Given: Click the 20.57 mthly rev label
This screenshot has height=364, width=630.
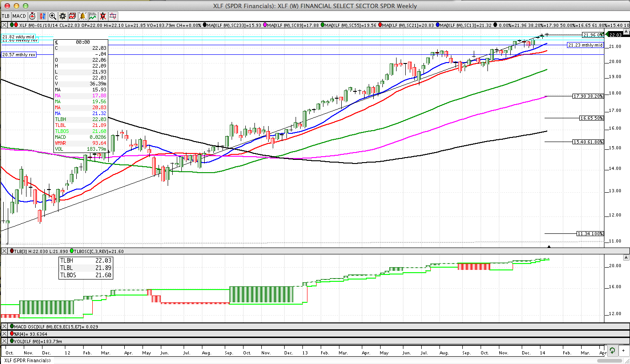Looking at the screenshot, I should [19, 54].
